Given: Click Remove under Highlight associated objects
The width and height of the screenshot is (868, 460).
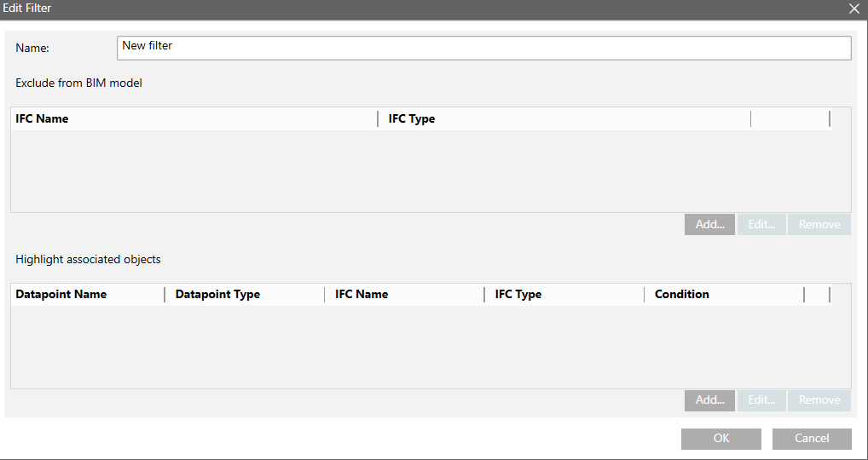Looking at the screenshot, I should pyautogui.click(x=819, y=400).
